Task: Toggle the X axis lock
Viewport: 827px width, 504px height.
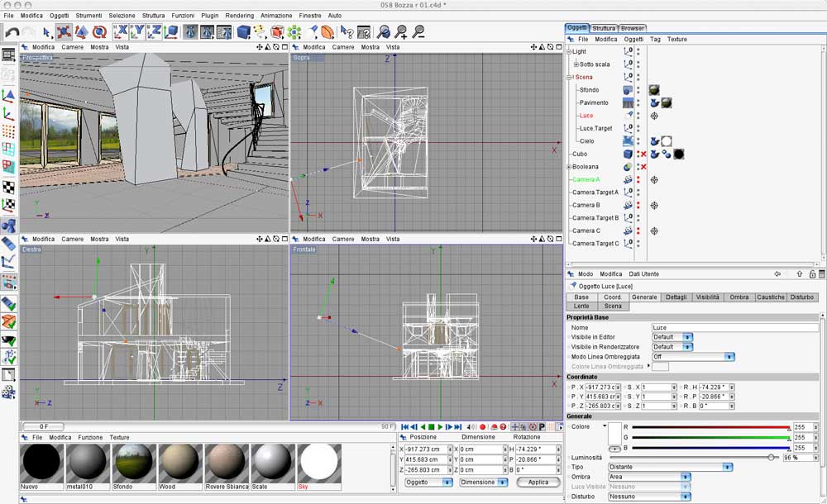Action: click(121, 32)
